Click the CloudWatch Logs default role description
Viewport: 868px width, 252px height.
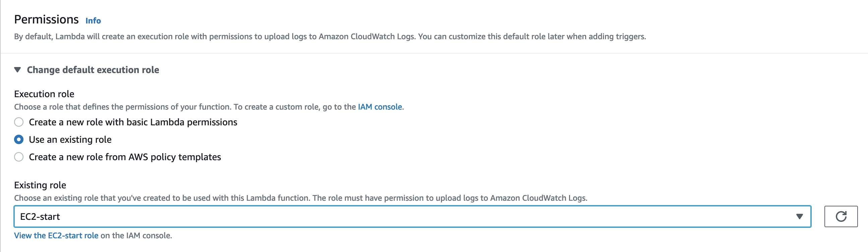pos(330,37)
